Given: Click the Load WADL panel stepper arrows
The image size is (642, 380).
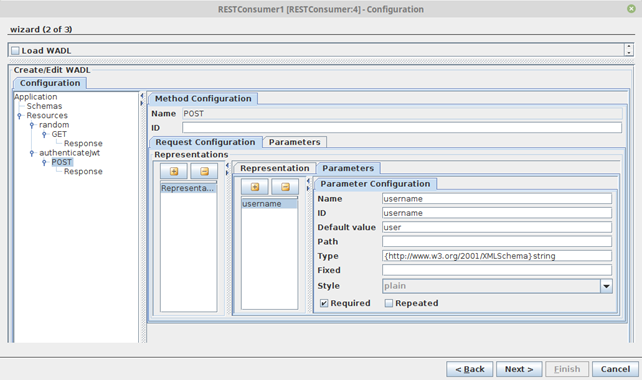Looking at the screenshot, I should pos(629,50).
